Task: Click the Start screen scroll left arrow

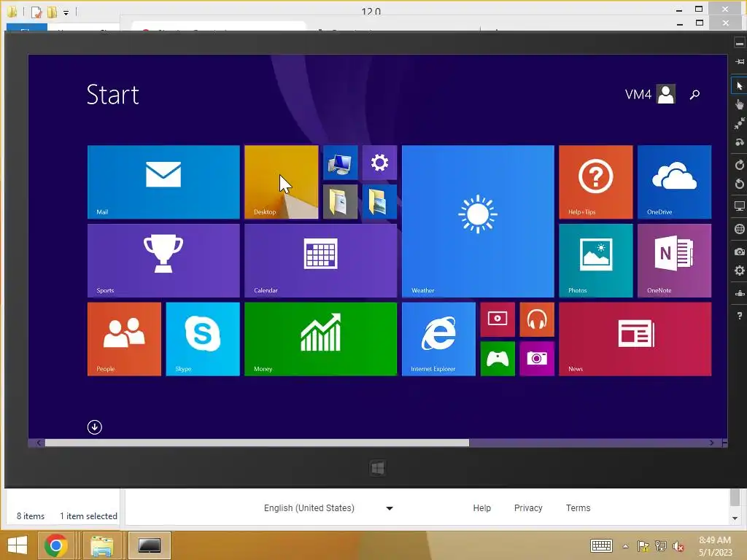Action: pos(39,443)
